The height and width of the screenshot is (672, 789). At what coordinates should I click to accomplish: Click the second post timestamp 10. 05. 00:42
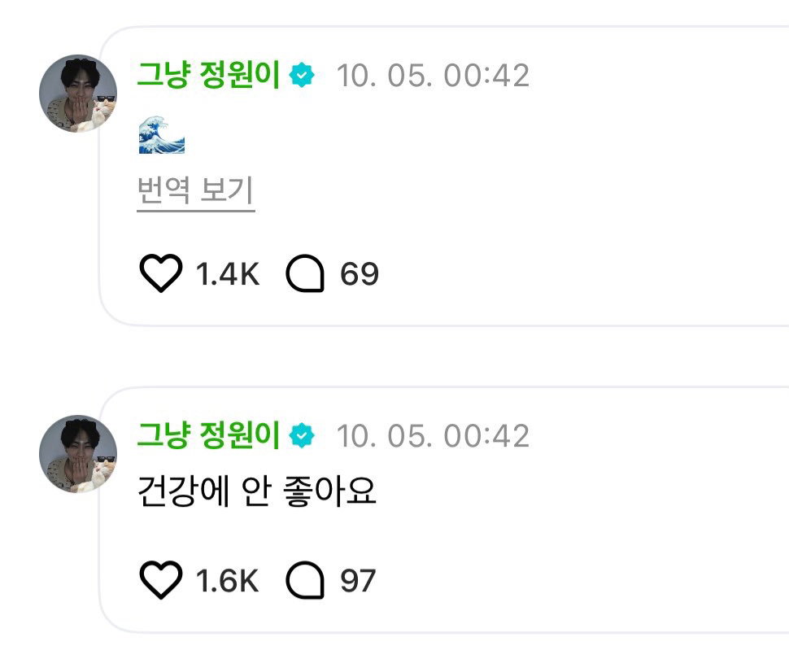434,436
